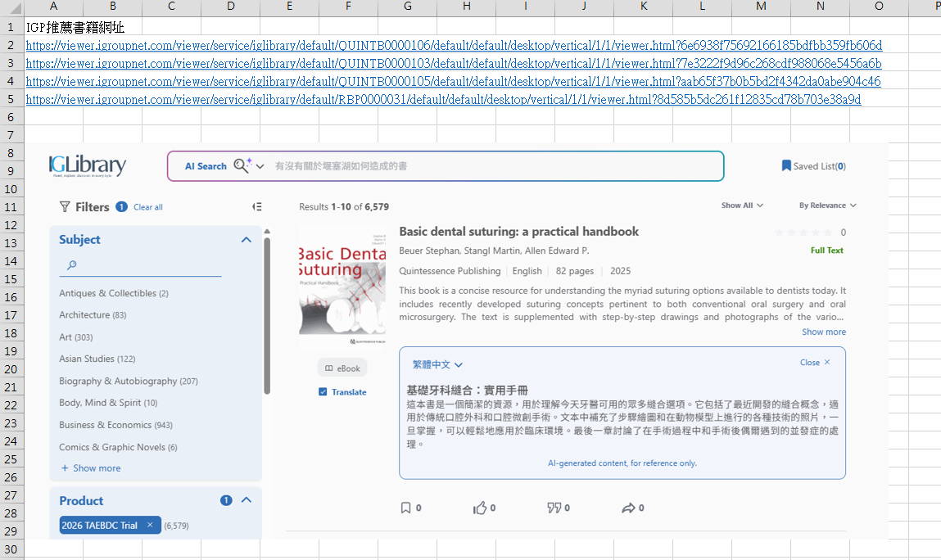Click the thumbs-up like icon

pos(480,508)
